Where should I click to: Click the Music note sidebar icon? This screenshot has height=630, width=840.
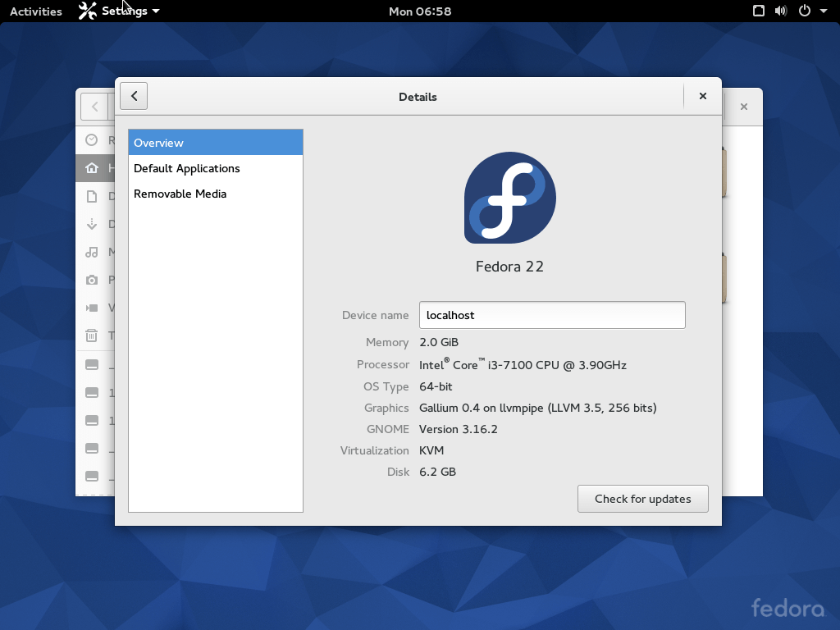92,252
